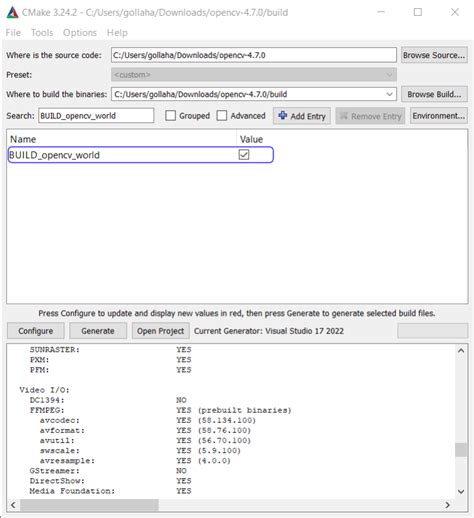Expand the build binaries path dropdown

(x=389, y=94)
